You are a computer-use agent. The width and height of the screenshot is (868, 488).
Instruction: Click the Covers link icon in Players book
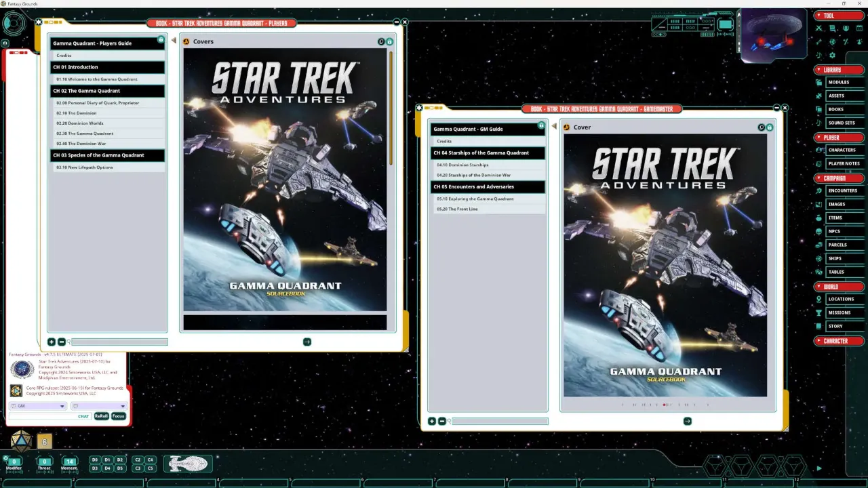pos(186,42)
